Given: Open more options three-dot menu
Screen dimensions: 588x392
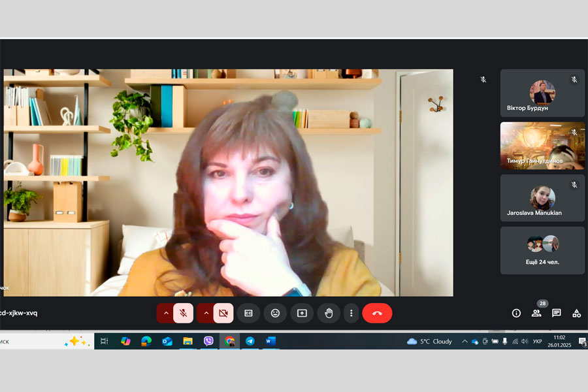Looking at the screenshot, I should [351, 313].
